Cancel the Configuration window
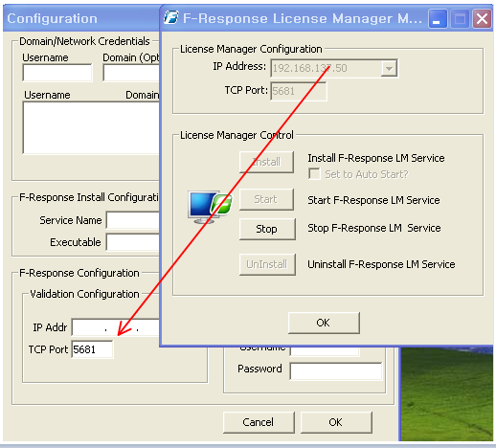 (x=259, y=422)
